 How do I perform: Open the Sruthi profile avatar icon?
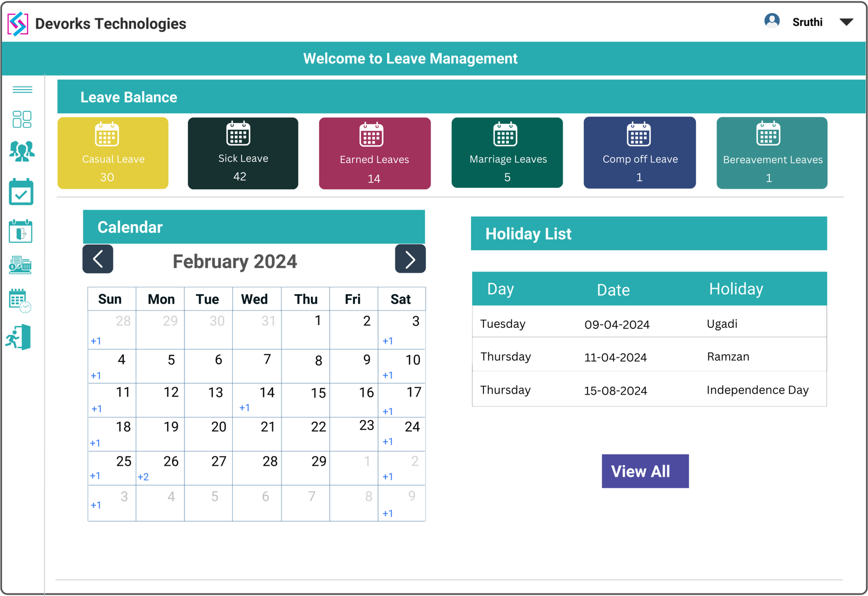point(771,21)
